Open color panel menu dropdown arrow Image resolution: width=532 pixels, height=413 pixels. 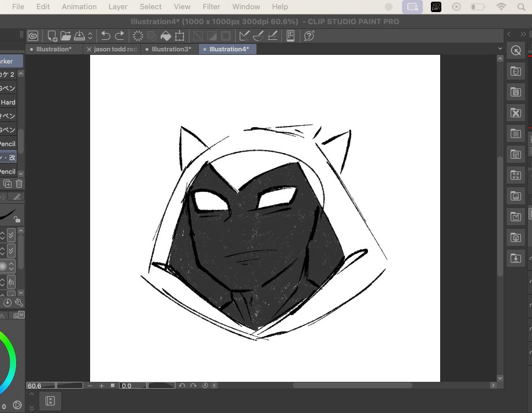[x=21, y=315]
